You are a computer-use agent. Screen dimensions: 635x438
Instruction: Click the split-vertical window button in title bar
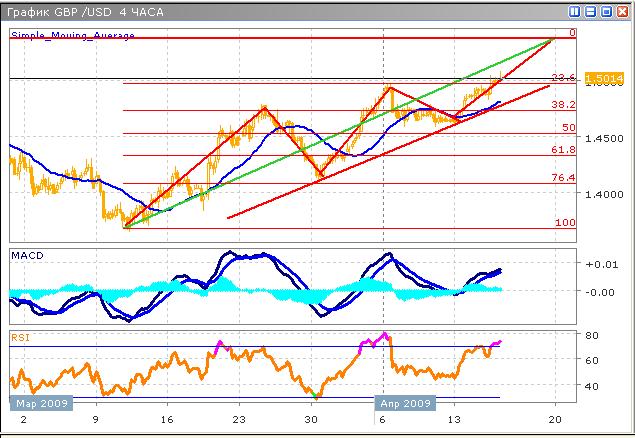coord(575,10)
